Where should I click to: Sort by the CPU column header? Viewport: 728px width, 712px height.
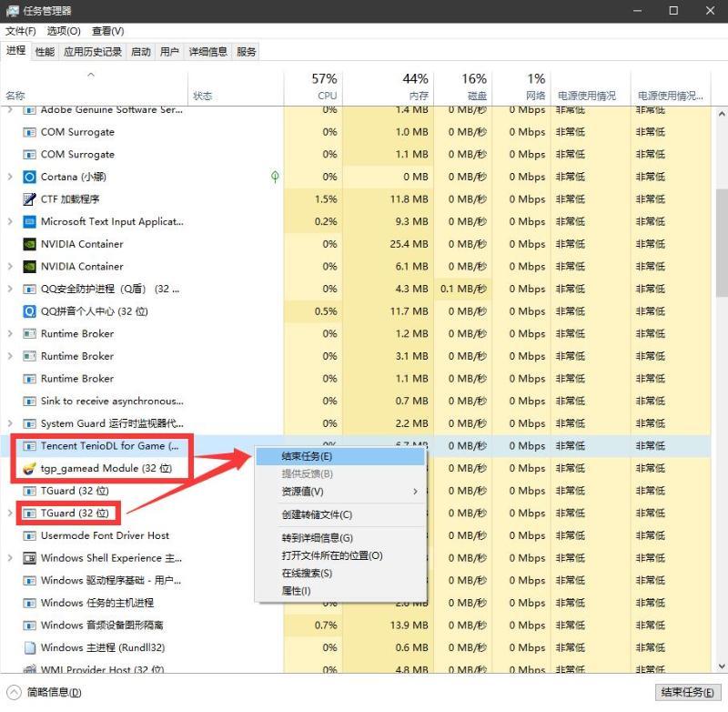click(x=313, y=87)
